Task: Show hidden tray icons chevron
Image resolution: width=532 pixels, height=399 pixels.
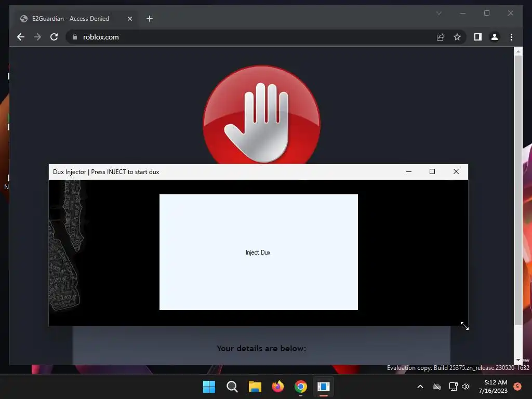Action: 420,387
